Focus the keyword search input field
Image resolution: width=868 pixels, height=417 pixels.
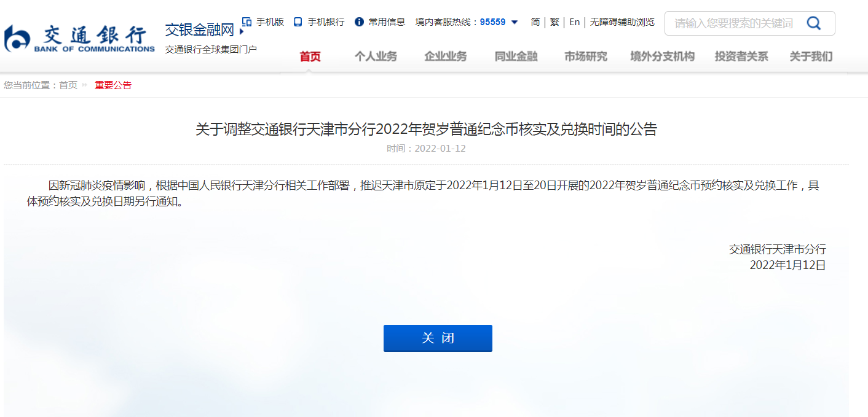735,23
